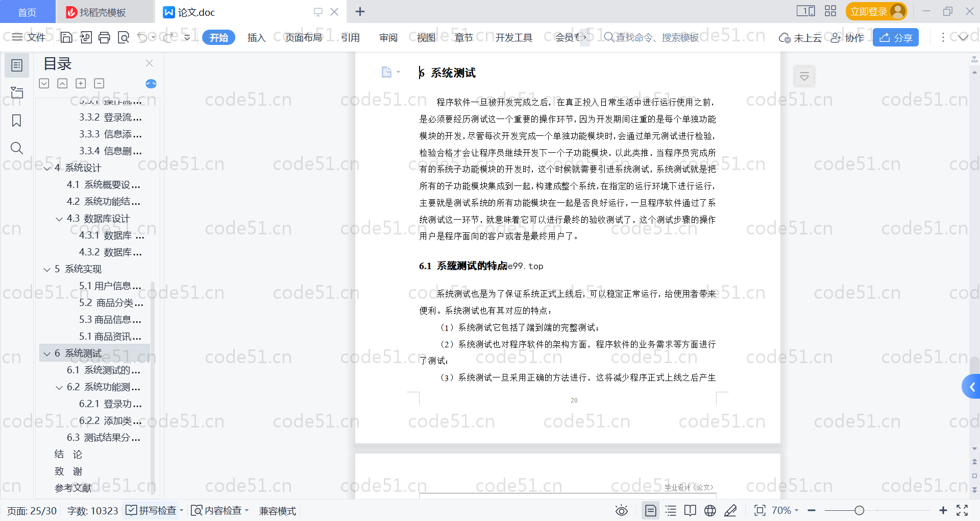Click the more options vertical dots

click(943, 37)
